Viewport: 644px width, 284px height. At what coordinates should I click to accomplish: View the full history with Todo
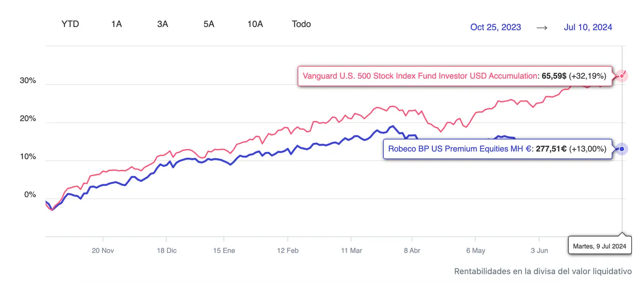301,24
